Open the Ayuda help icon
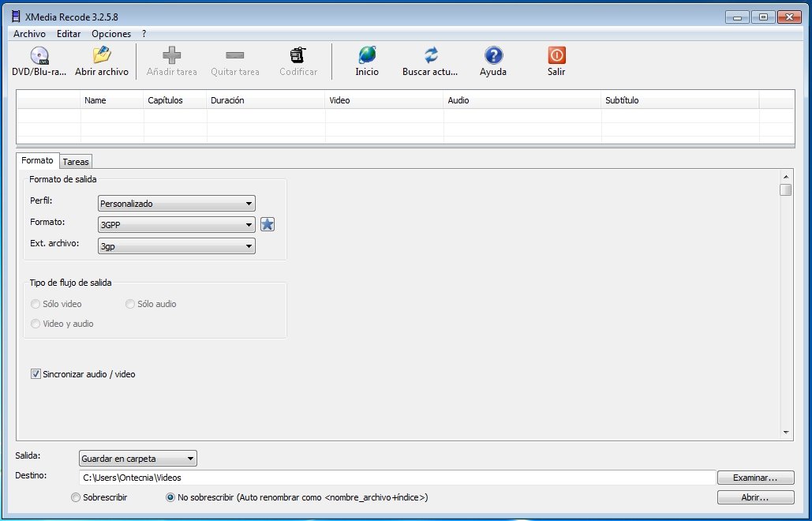This screenshot has height=521, width=812. coord(493,55)
